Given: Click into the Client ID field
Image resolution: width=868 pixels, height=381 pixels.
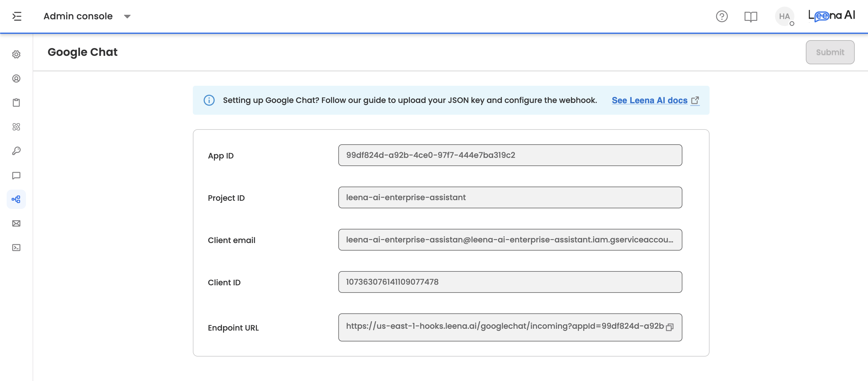Looking at the screenshot, I should pyautogui.click(x=510, y=282).
